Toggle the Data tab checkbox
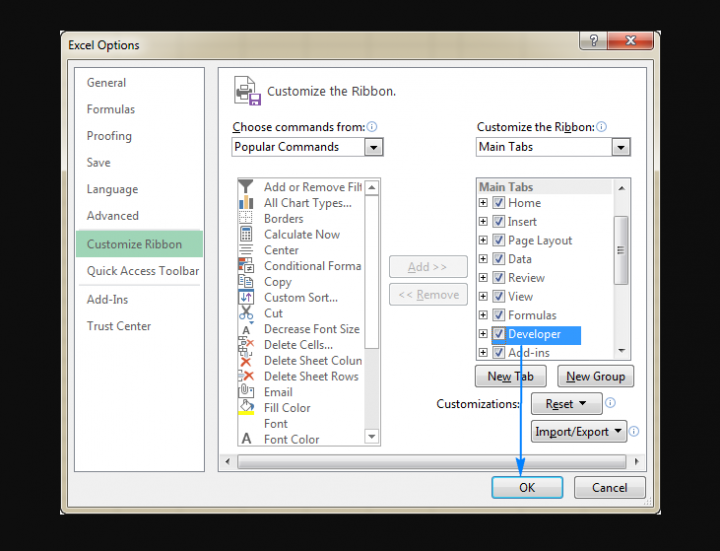 tap(499, 259)
